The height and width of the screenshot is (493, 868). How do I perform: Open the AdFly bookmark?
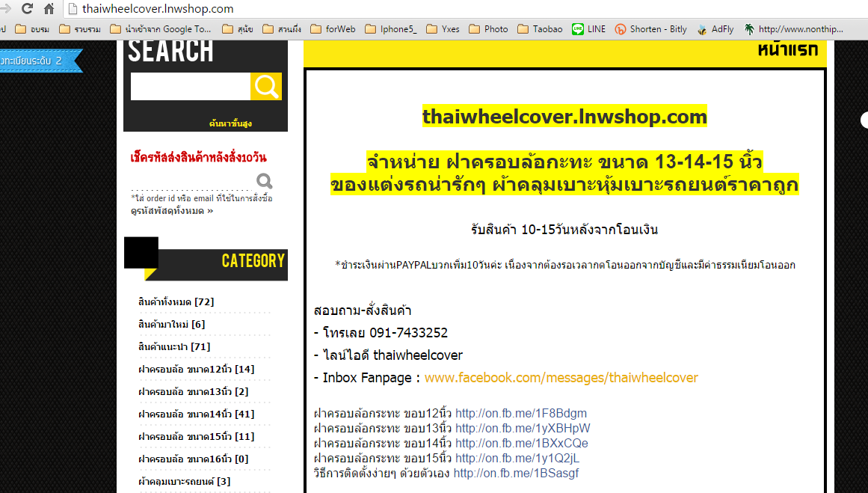[715, 29]
